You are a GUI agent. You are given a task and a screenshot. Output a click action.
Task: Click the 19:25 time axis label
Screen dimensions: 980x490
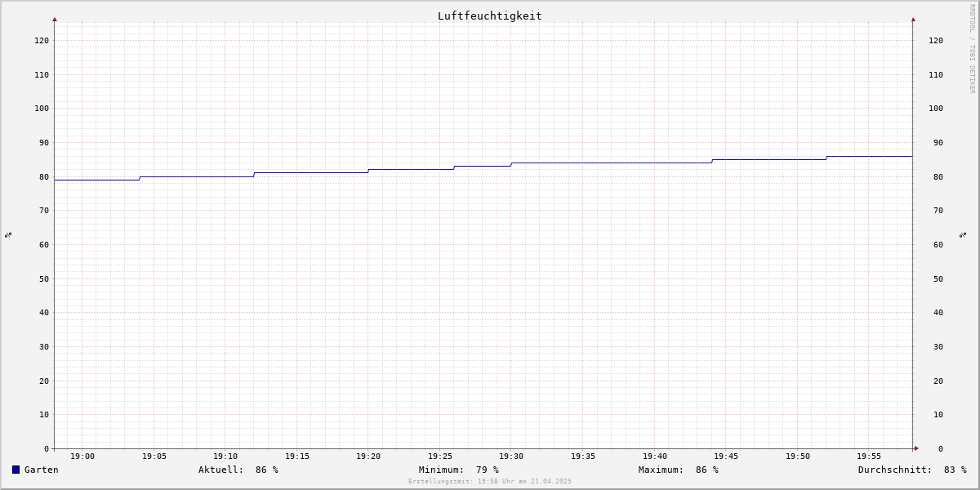click(440, 456)
